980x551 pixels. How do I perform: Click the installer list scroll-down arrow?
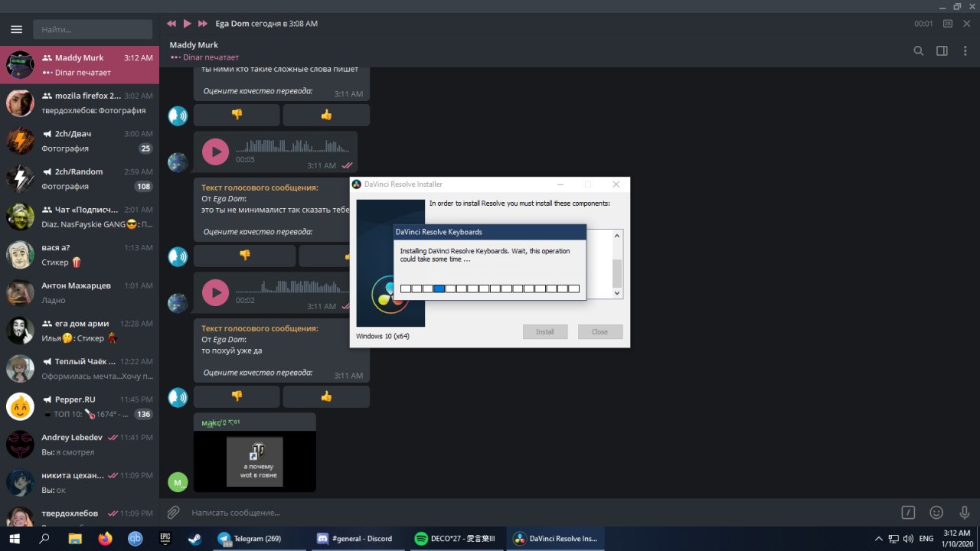click(x=617, y=293)
